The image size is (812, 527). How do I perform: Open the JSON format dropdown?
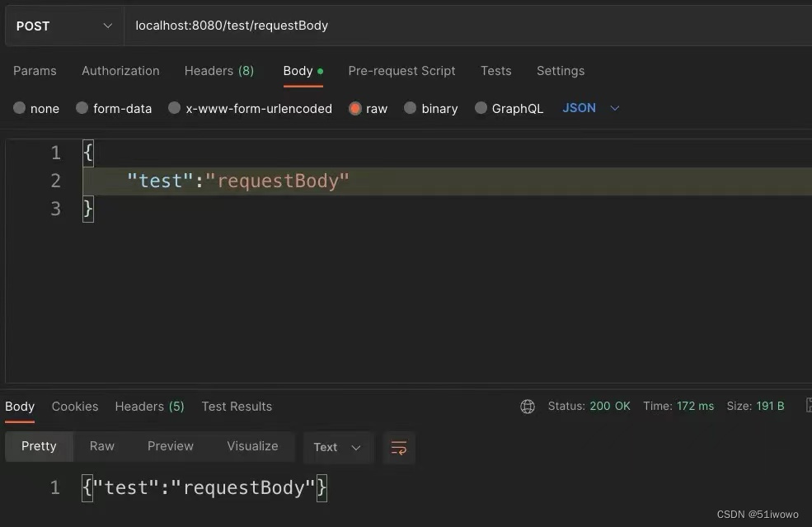click(591, 108)
